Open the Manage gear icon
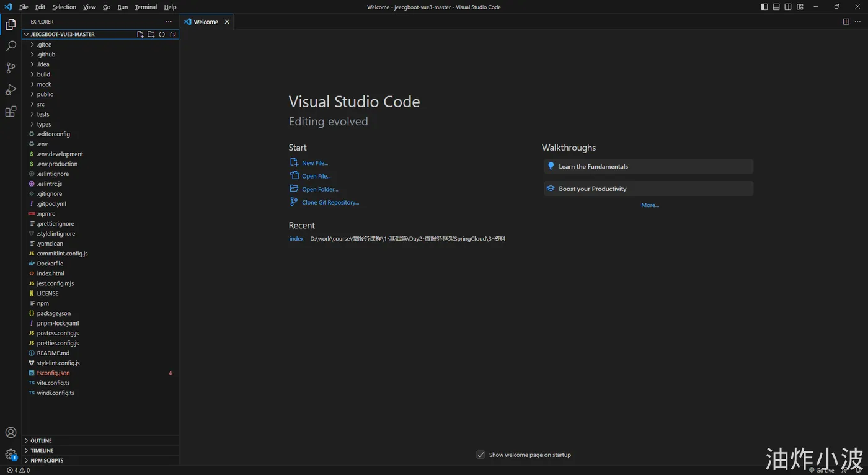Screen dimensions: 868x475 pyautogui.click(x=11, y=455)
